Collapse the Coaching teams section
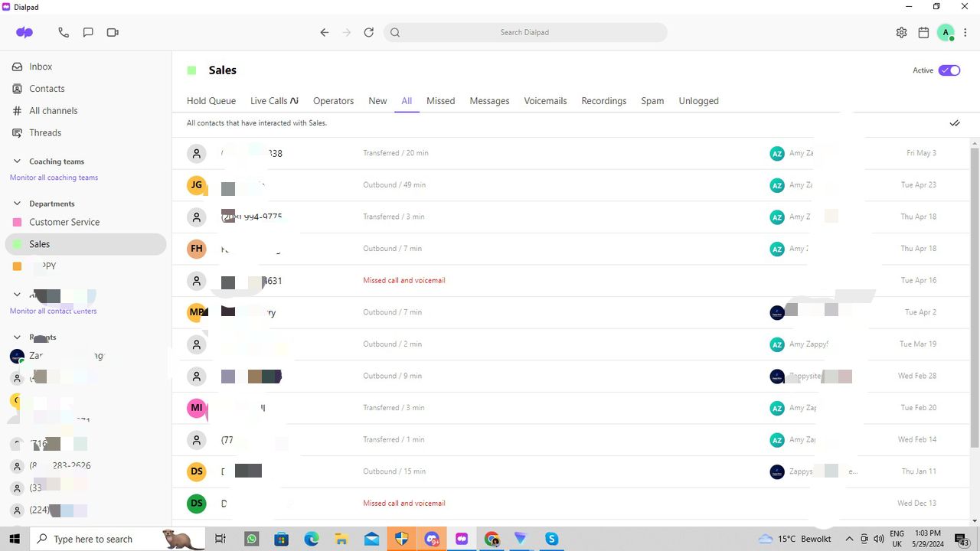Viewport: 980px width, 551px height. point(18,161)
